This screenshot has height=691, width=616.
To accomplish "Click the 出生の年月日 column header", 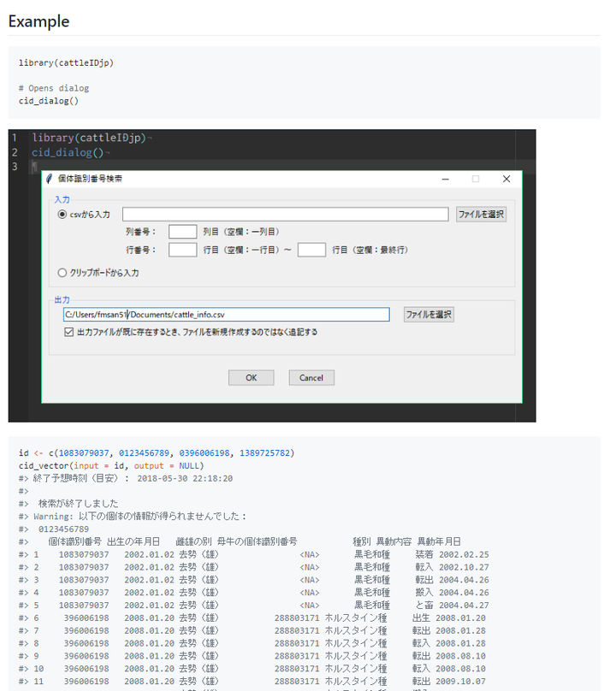I will pyautogui.click(x=133, y=541).
